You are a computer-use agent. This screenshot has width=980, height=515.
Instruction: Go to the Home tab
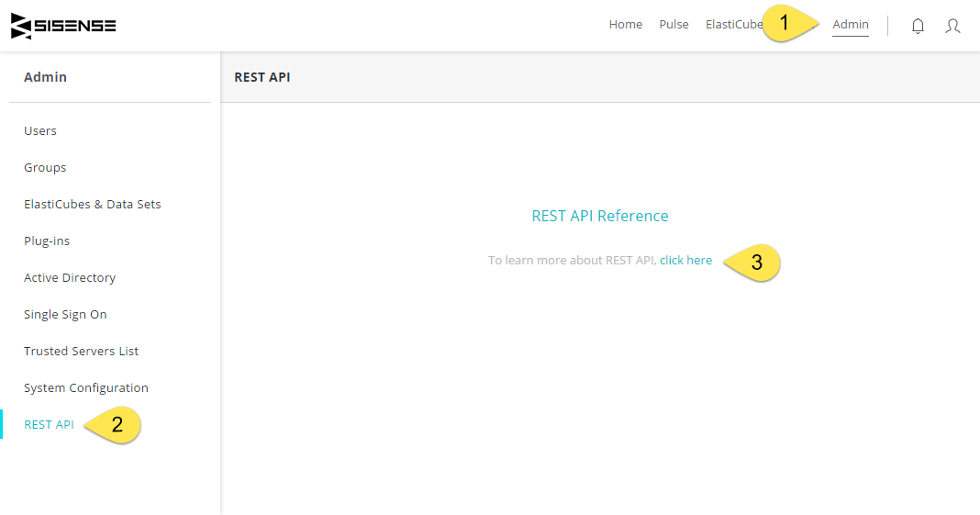pyautogui.click(x=626, y=25)
